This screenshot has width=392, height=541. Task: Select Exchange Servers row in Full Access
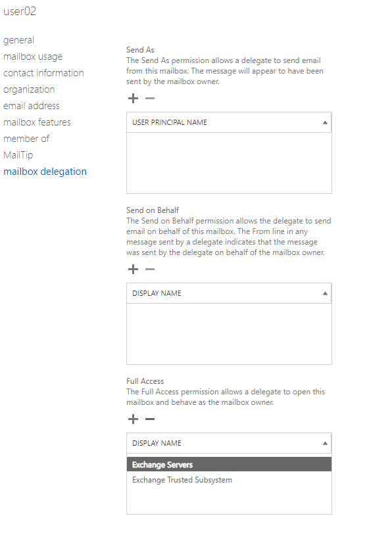coord(229,464)
